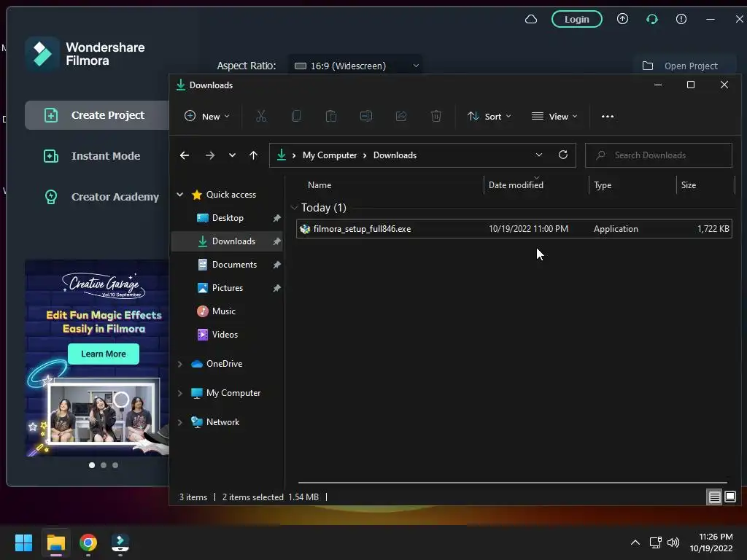This screenshot has height=560, width=747.
Task: Open Filmora support headset icon
Action: [x=651, y=19]
